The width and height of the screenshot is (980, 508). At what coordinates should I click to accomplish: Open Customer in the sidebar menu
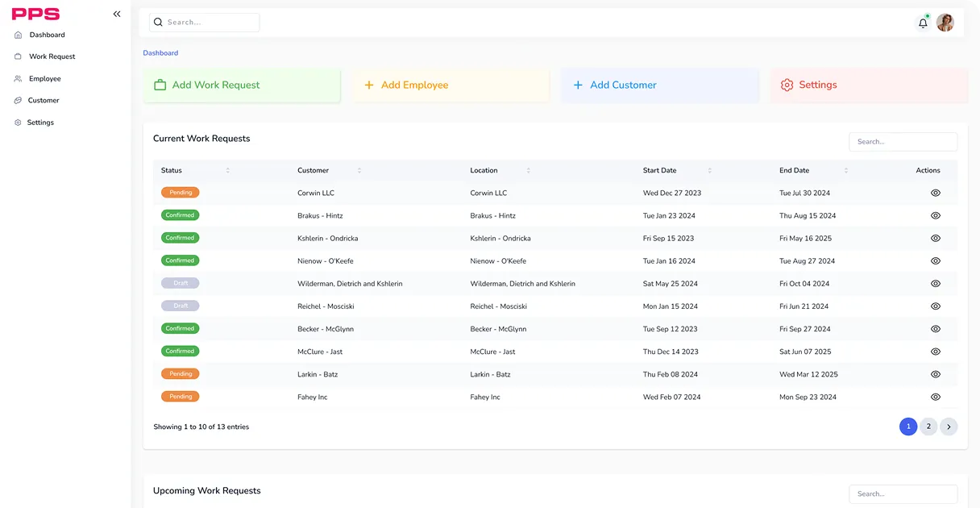tap(44, 101)
